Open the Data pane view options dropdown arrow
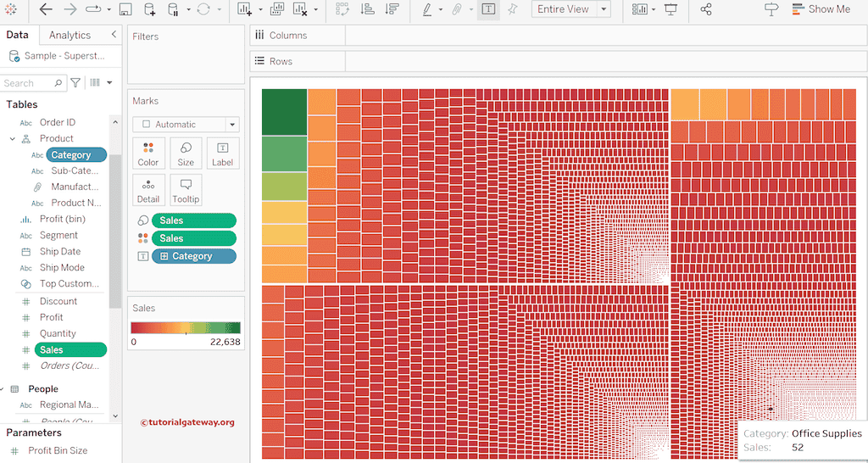Image resolution: width=868 pixels, height=463 pixels. (x=109, y=82)
